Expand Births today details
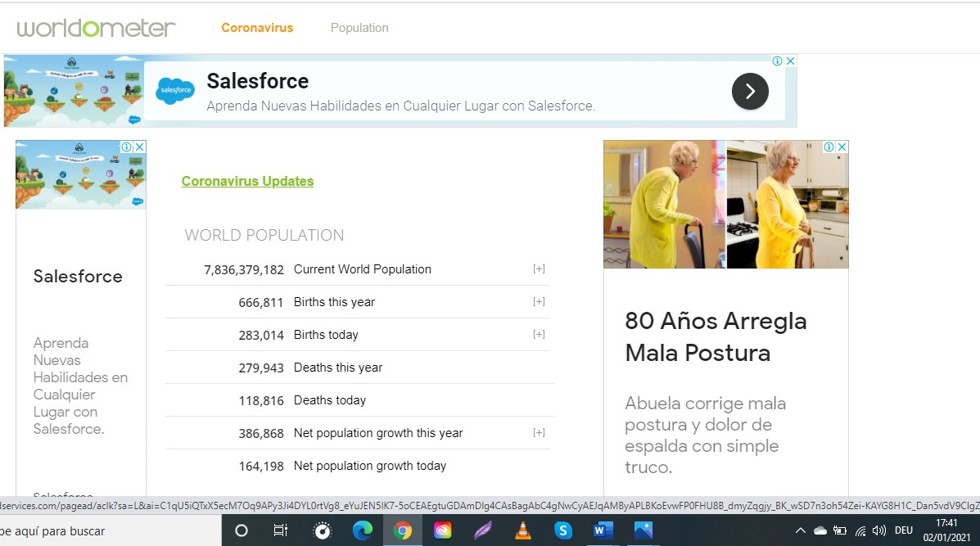The height and width of the screenshot is (546, 980). (539, 335)
